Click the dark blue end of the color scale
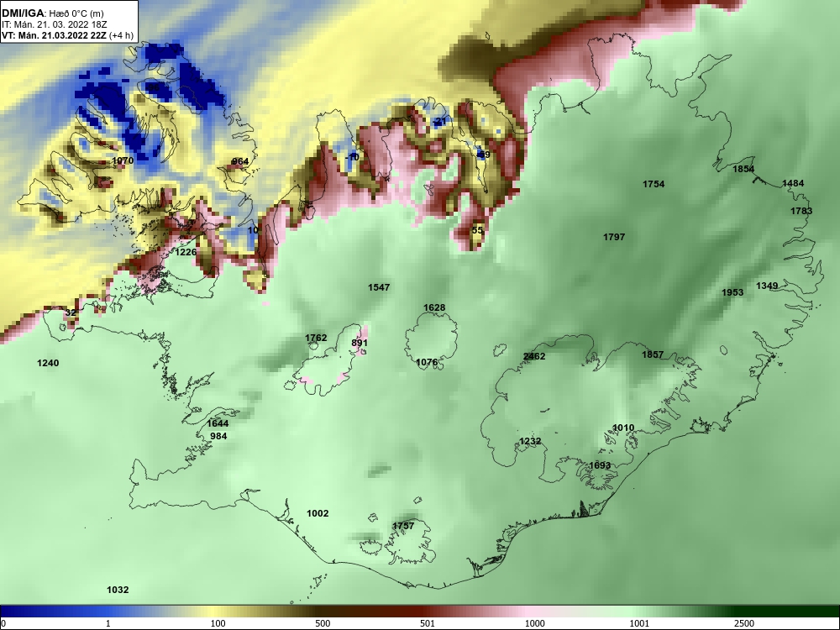 tap(16, 612)
